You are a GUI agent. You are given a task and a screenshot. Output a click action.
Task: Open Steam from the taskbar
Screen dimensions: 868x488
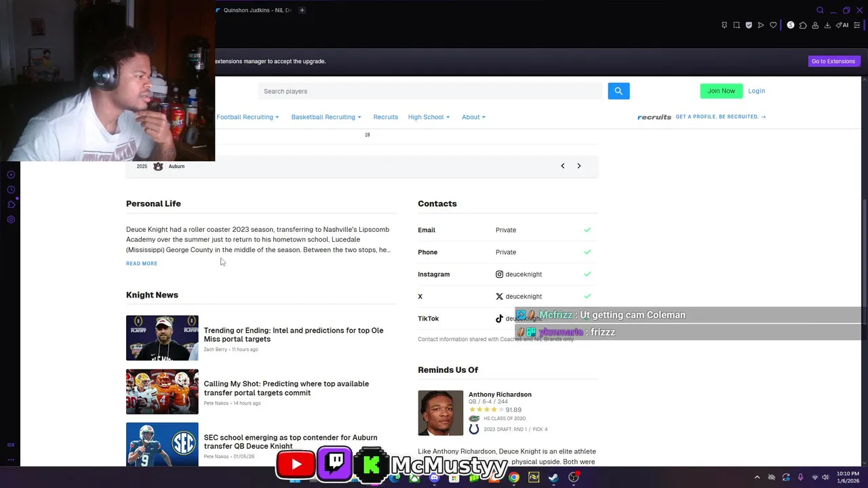pyautogui.click(x=553, y=477)
